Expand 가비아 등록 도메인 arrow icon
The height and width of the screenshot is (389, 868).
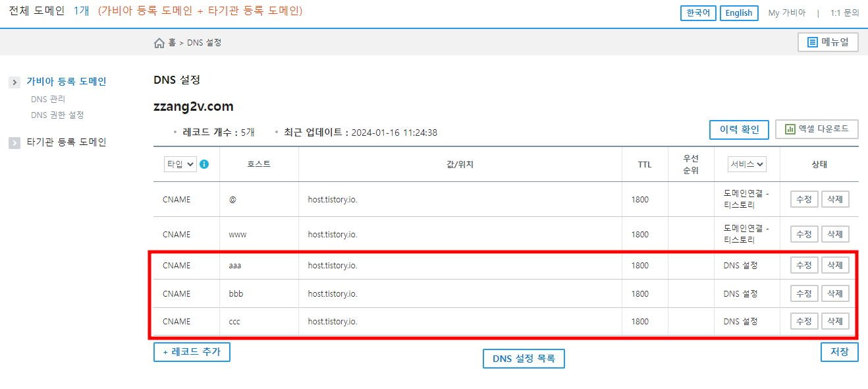tap(14, 82)
